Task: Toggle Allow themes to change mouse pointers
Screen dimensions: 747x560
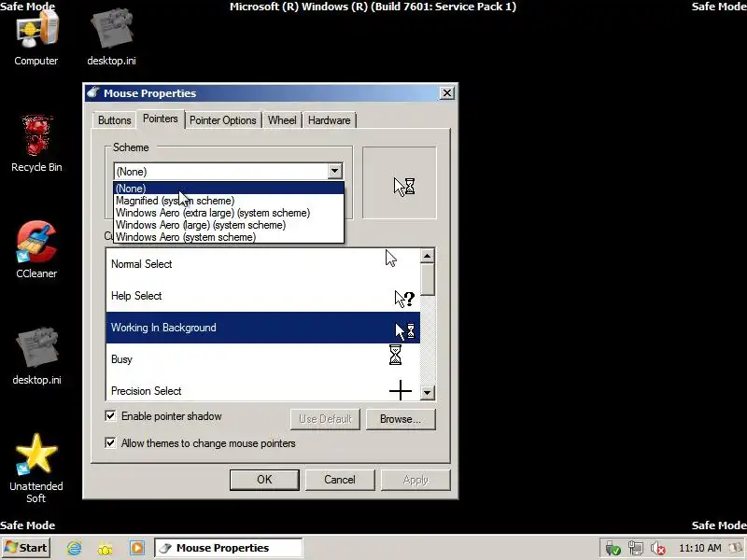Action: (x=110, y=442)
